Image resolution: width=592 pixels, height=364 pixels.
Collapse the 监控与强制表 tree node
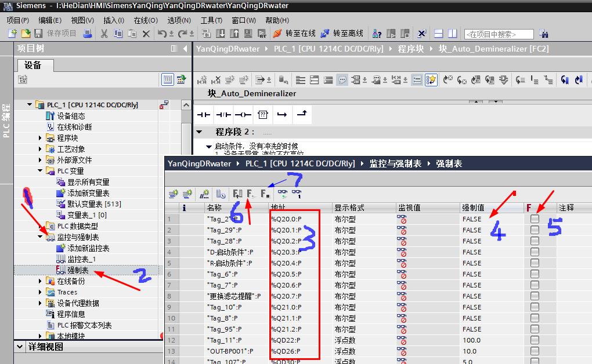(x=41, y=237)
